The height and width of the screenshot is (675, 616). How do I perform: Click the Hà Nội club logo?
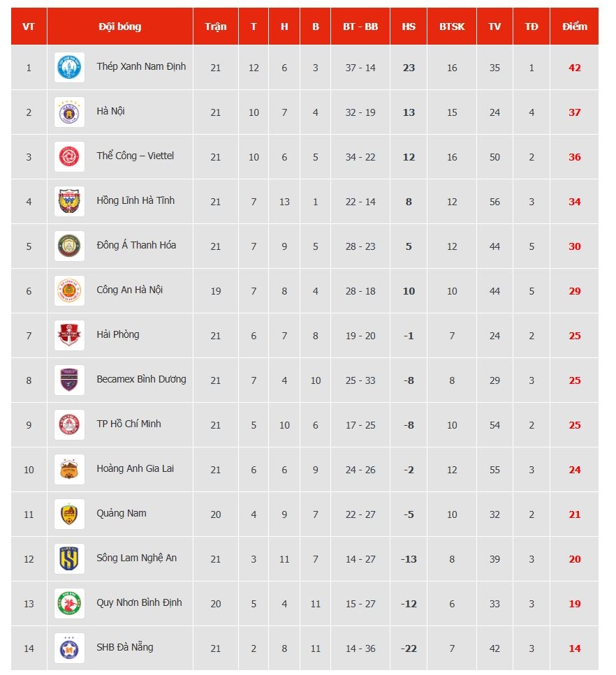click(69, 112)
